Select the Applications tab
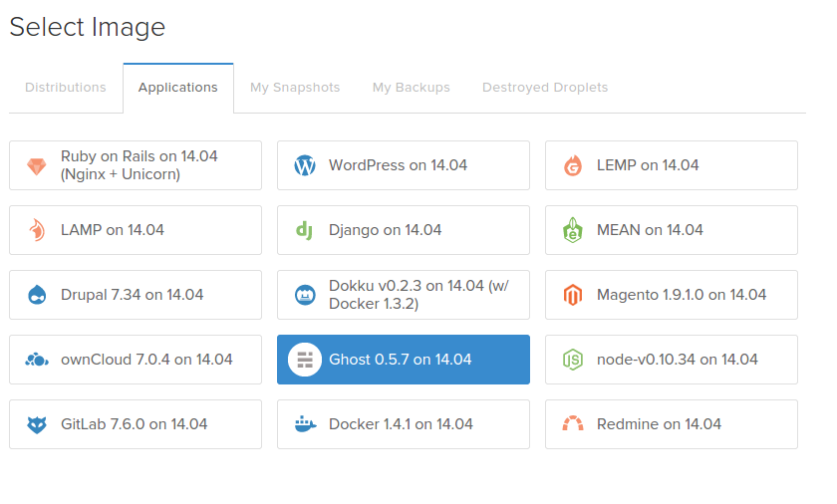This screenshot has height=504, width=837. (177, 88)
